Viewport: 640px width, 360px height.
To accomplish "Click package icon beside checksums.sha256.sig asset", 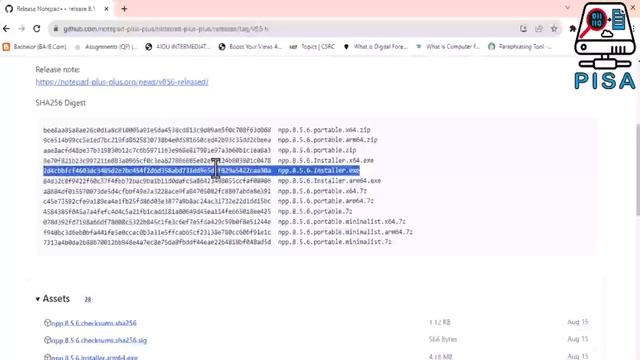I will pyautogui.click(x=47, y=340).
